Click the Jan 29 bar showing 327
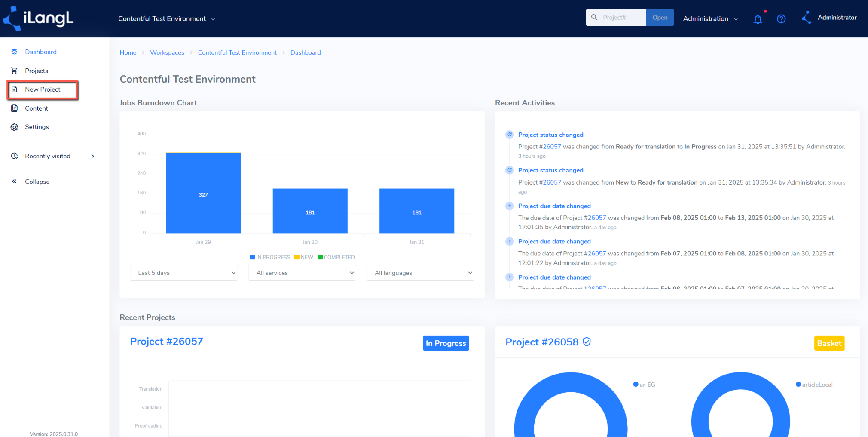Screen dimensions: 868x437 pos(203,193)
